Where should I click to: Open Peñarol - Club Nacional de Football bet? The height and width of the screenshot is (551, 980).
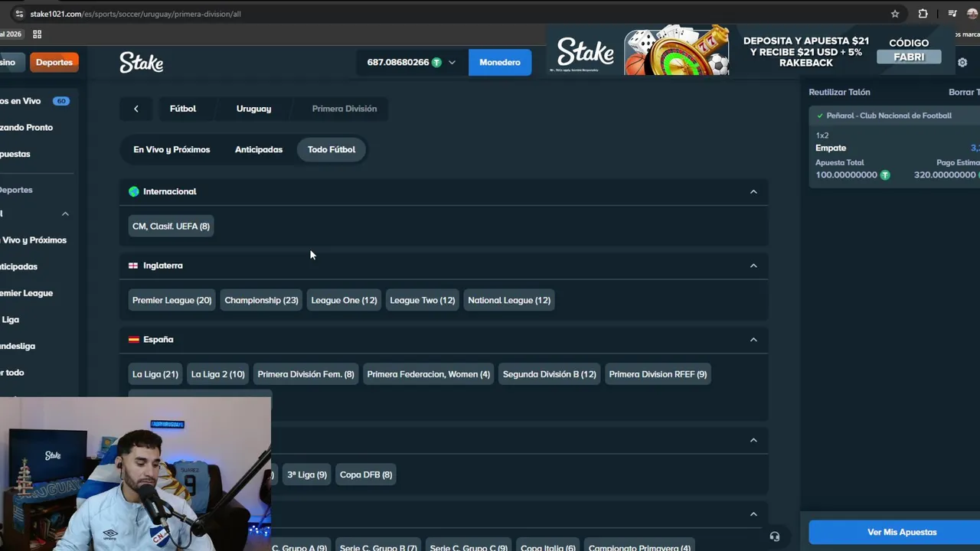coord(889,116)
